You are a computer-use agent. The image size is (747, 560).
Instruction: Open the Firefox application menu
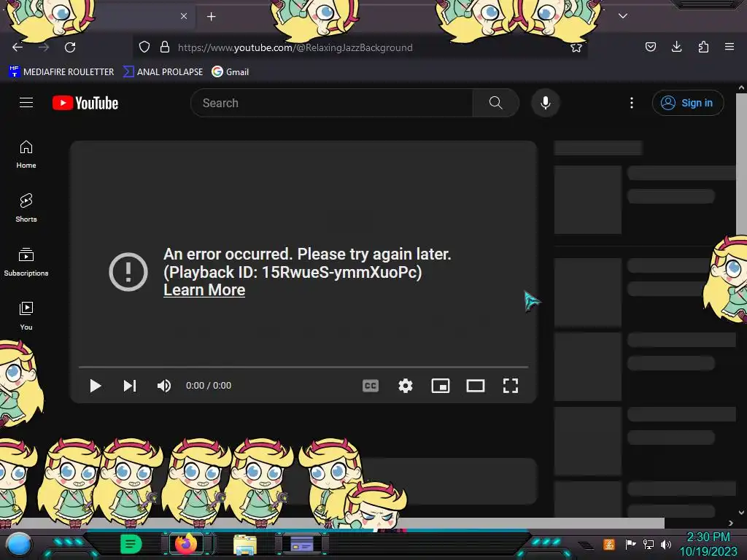729,47
